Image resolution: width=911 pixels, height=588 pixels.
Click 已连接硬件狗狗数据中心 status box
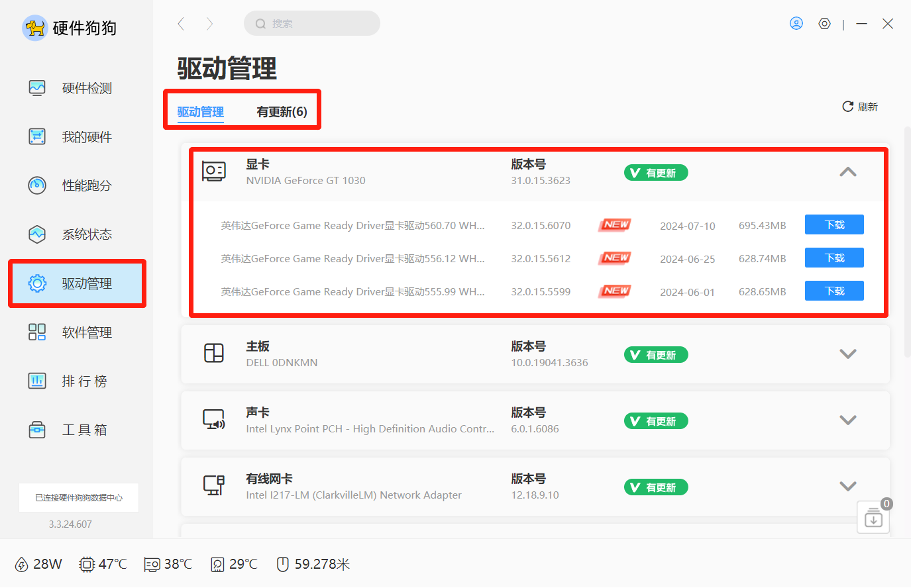tap(79, 497)
